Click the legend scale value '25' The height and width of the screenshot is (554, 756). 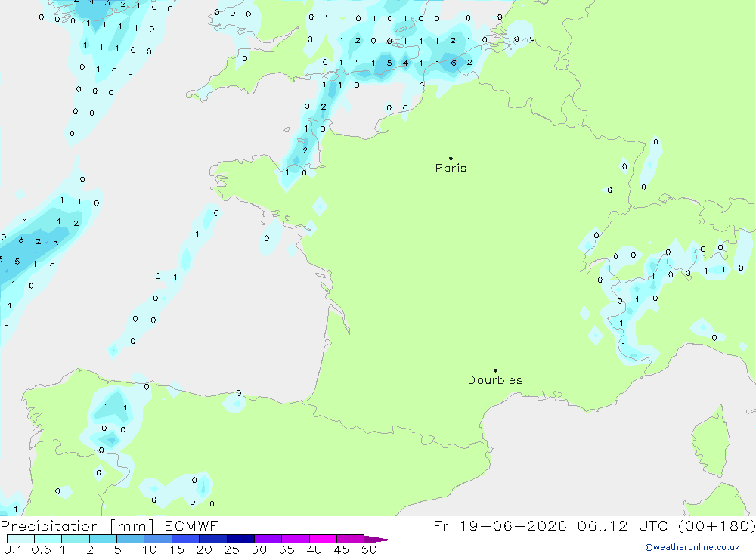pyautogui.click(x=232, y=549)
